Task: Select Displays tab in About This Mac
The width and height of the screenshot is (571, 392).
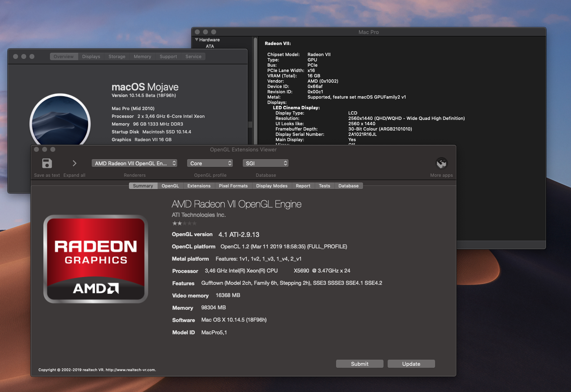Action: (x=91, y=56)
